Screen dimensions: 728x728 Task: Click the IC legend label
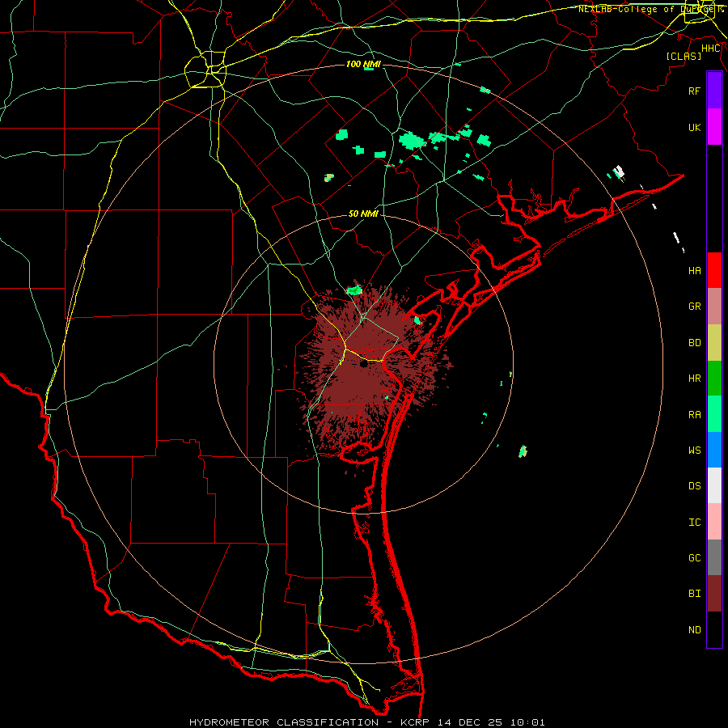[x=694, y=523]
